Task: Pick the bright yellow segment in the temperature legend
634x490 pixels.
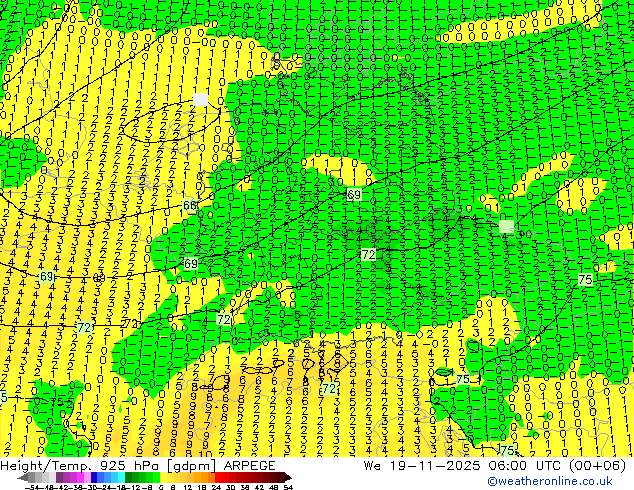Action: 163,478
